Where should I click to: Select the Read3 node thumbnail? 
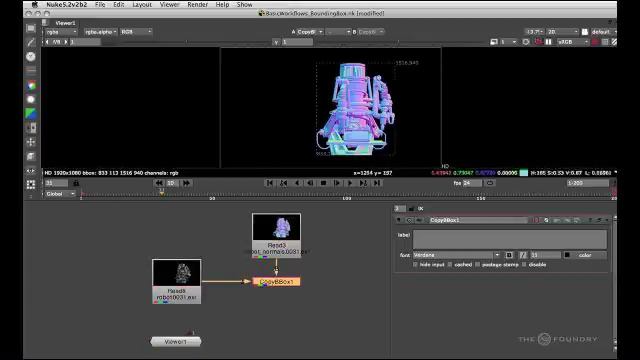[276, 227]
